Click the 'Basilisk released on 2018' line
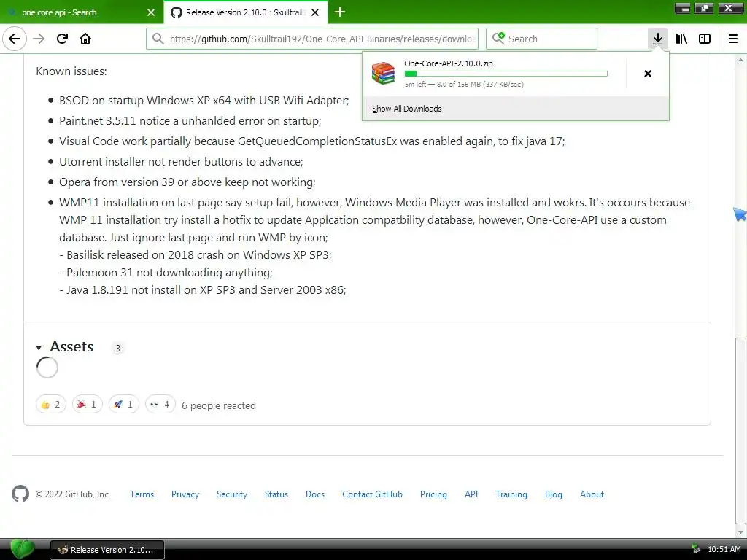 196,254
